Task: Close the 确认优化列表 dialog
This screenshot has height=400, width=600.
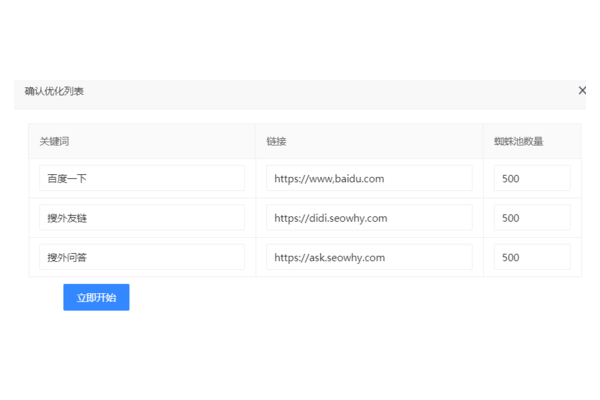Action: point(582,91)
